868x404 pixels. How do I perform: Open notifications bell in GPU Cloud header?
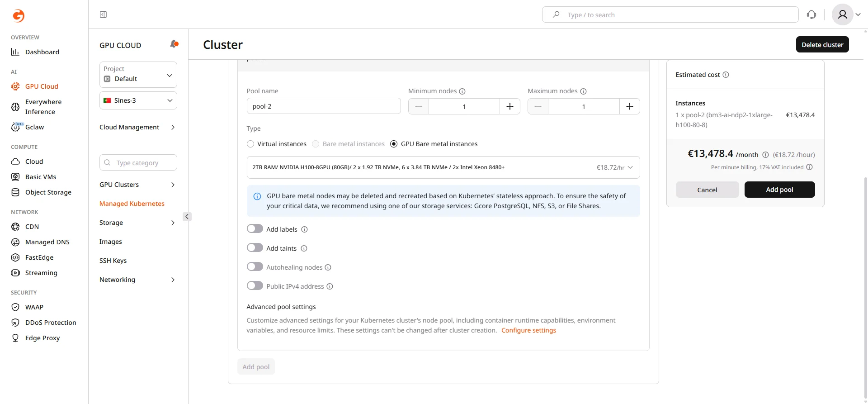174,44
